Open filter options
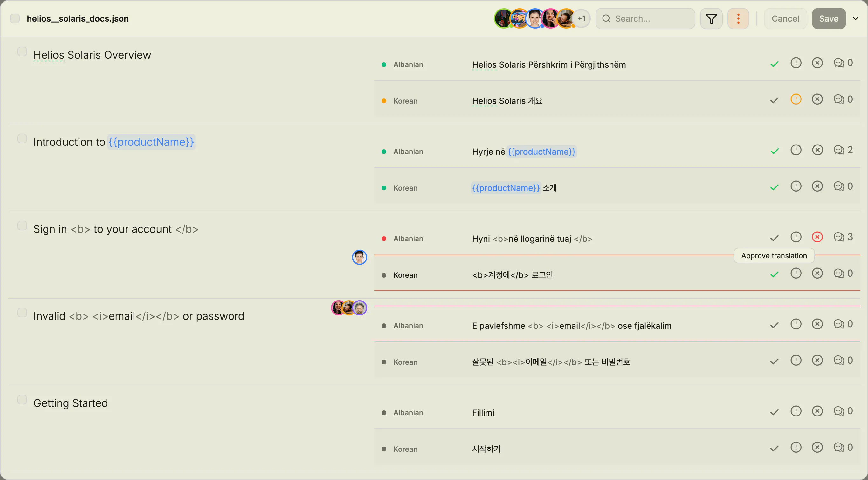The height and width of the screenshot is (480, 868). click(x=711, y=18)
